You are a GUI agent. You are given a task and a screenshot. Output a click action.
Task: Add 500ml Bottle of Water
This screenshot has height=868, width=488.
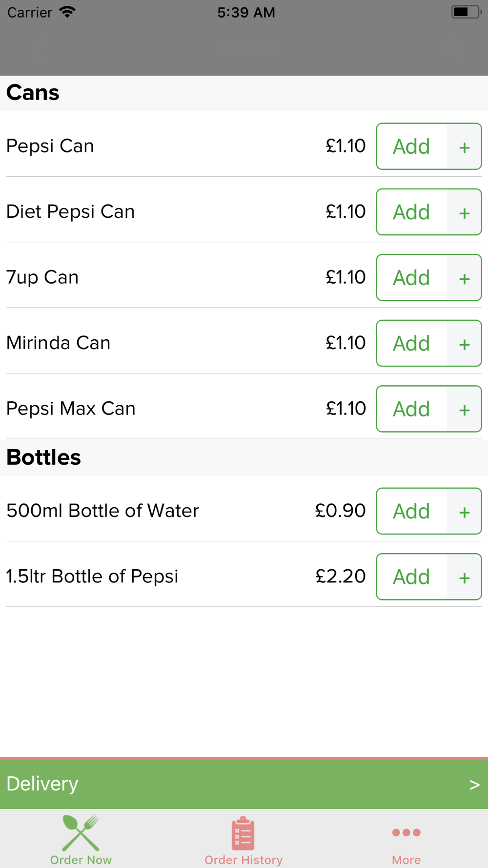coord(411,511)
